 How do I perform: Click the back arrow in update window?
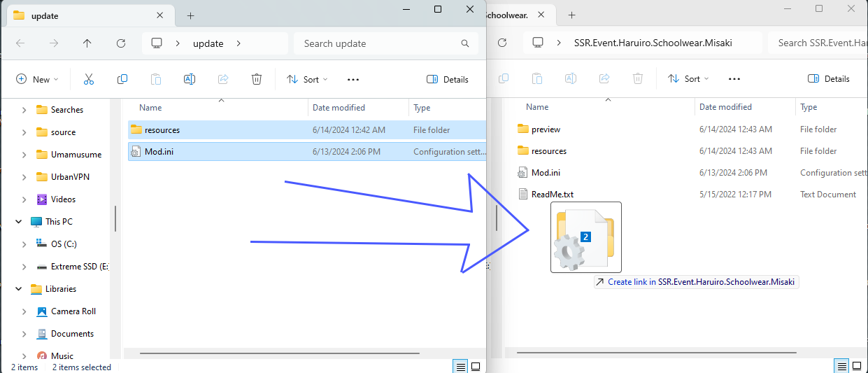pos(20,43)
